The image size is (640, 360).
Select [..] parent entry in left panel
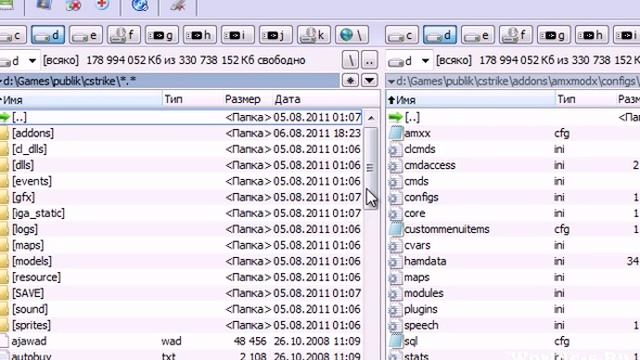(180, 117)
